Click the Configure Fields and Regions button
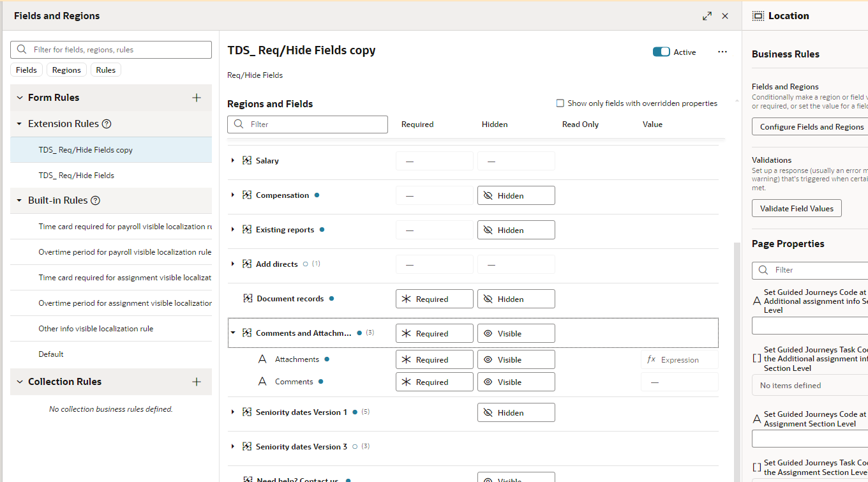The width and height of the screenshot is (868, 482). [809, 126]
